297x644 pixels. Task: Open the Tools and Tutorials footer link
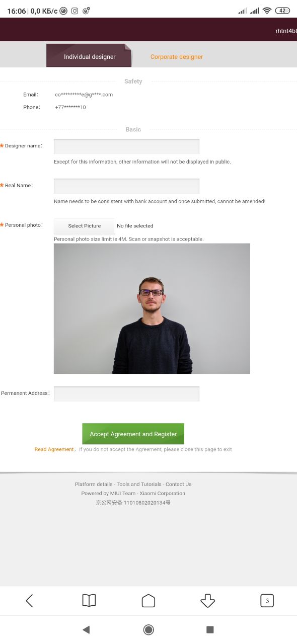pos(139,484)
